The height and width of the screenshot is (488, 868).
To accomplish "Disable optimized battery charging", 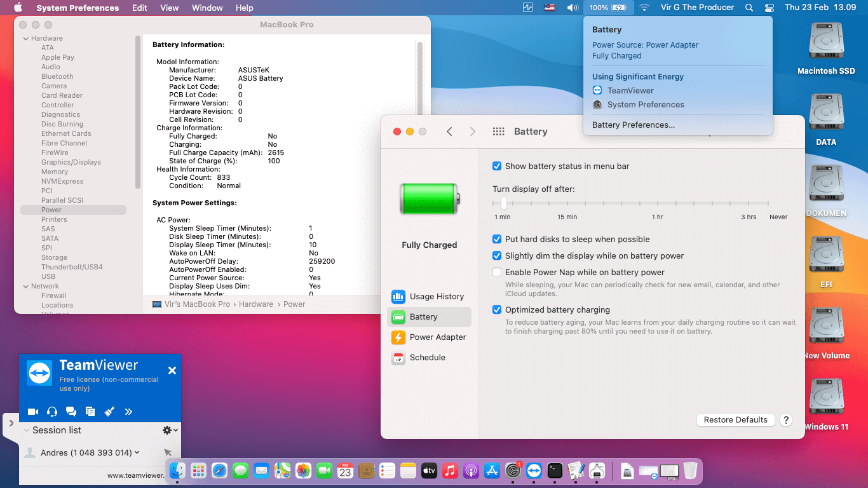I will click(x=496, y=309).
